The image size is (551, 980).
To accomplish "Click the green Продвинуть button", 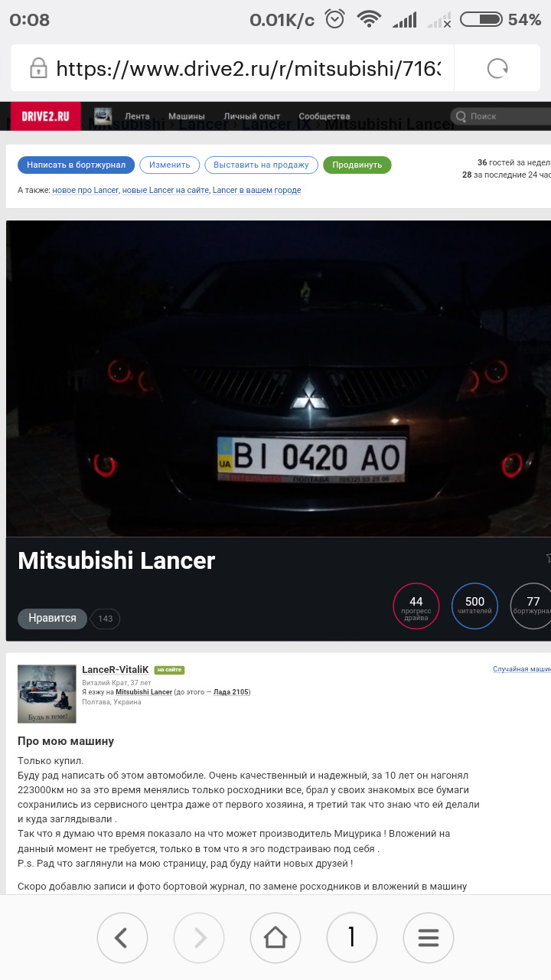I will click(x=357, y=165).
